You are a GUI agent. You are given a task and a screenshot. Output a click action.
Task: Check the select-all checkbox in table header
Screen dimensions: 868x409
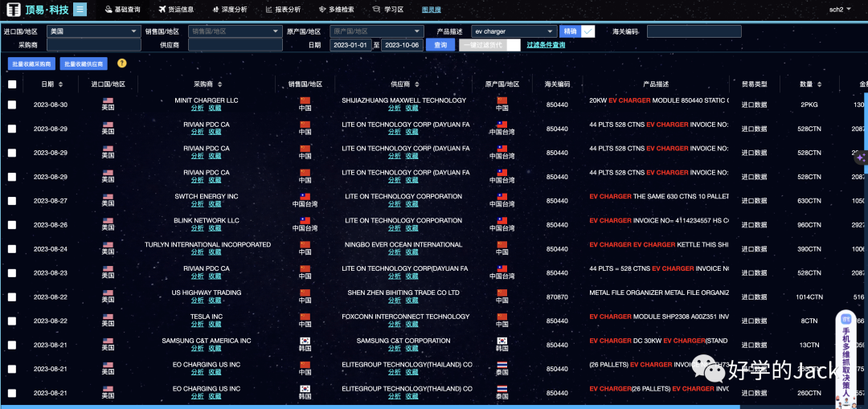tap(12, 84)
